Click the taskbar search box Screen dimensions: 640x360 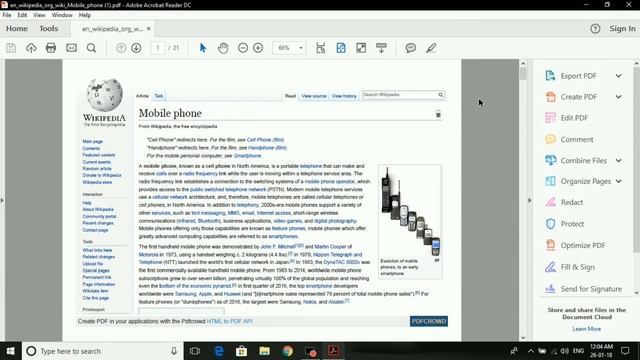102,351
